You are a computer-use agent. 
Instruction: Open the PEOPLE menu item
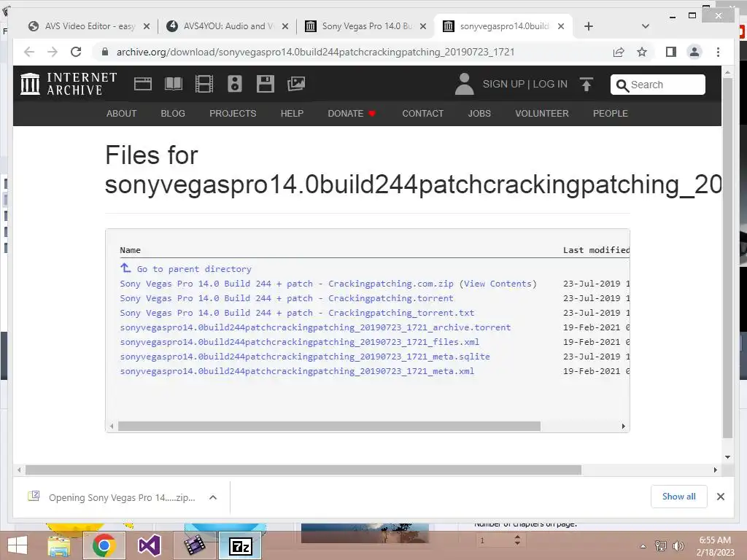click(611, 113)
